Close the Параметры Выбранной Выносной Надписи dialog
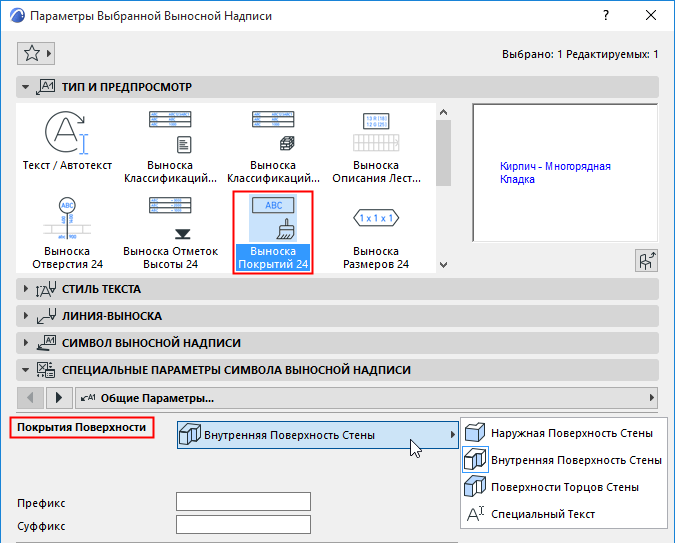The height and width of the screenshot is (543, 675). point(651,16)
